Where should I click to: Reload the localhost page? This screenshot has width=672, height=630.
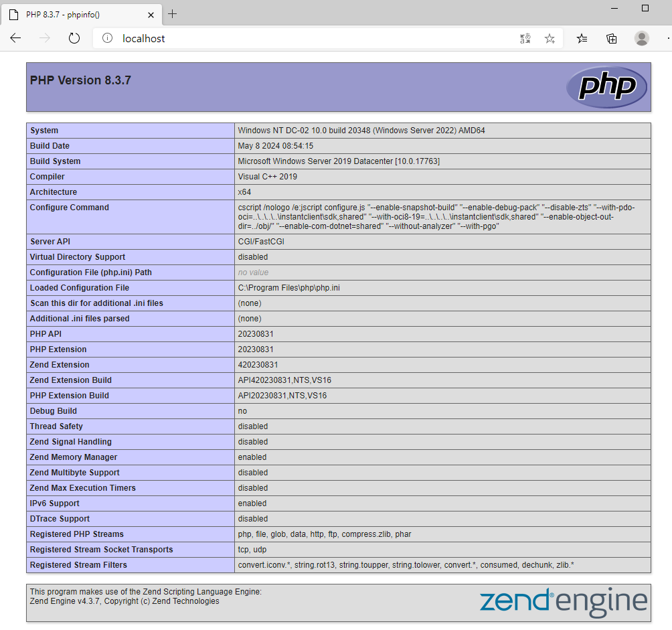pyautogui.click(x=74, y=38)
